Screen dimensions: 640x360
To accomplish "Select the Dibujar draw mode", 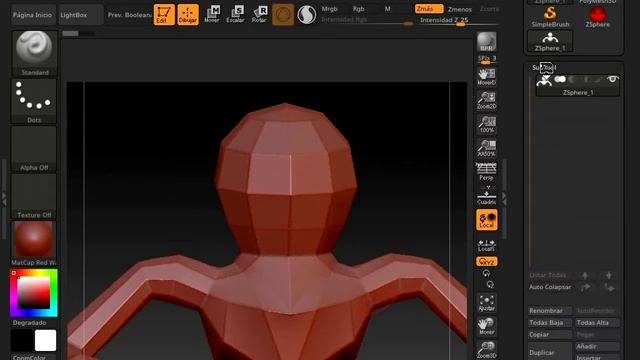I will [x=188, y=15].
